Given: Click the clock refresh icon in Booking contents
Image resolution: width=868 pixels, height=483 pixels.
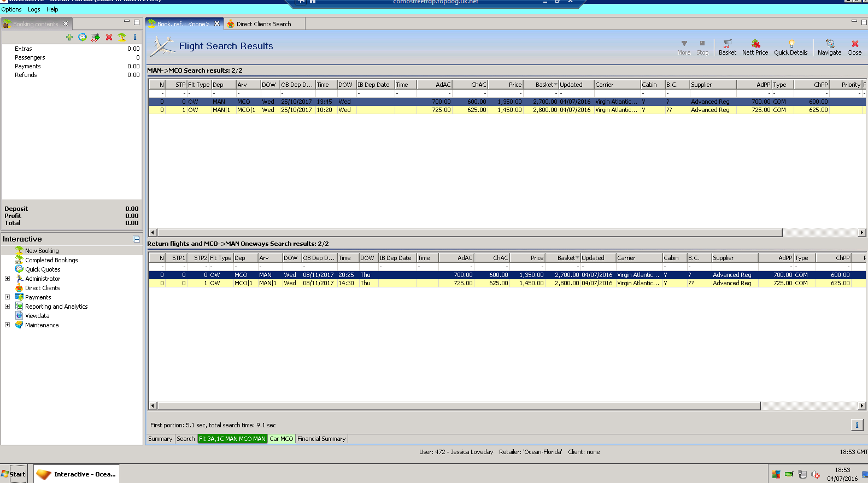Looking at the screenshot, I should (x=82, y=37).
